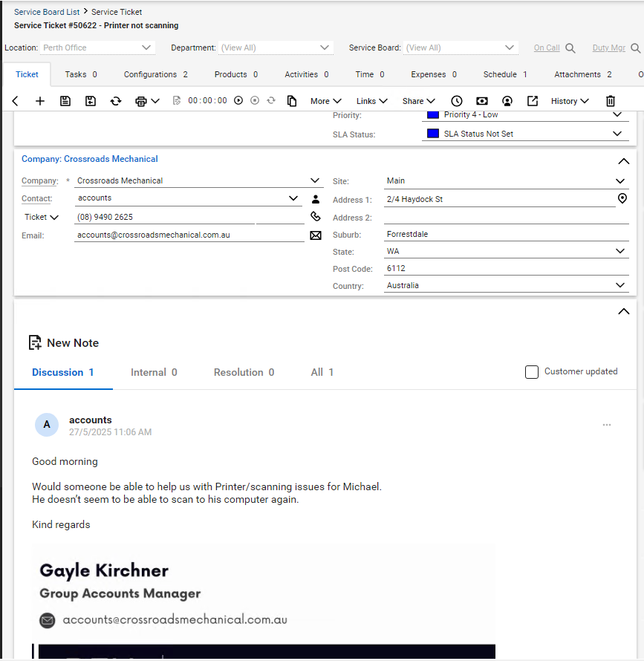Click the expense money icon
644x661 pixels.
pyautogui.click(x=482, y=101)
